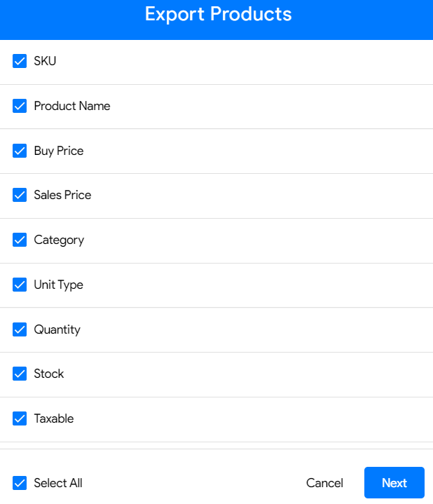Toggle the Sales Price checkbox
433x504 pixels.
click(x=20, y=195)
